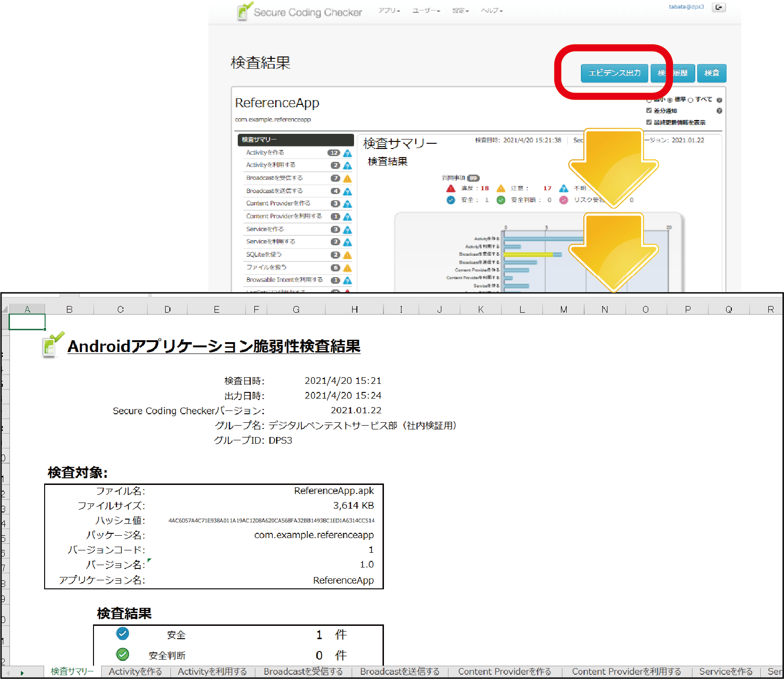Click the Secure Coding Checker logo icon

pos(244,11)
